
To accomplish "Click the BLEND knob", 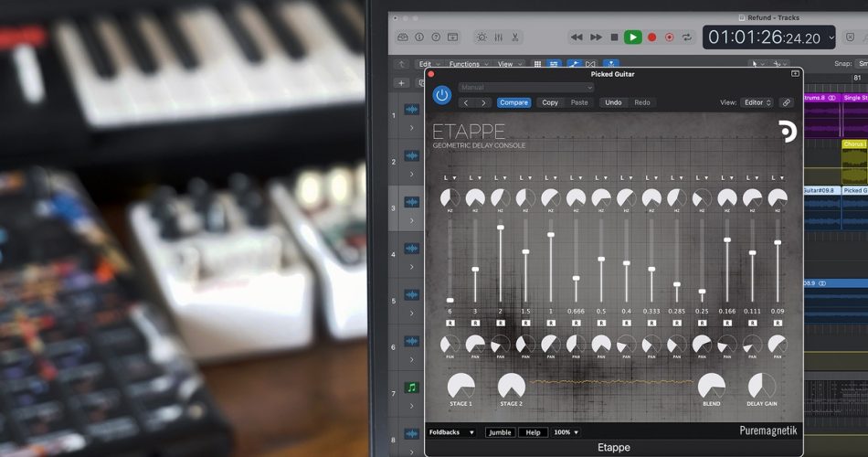I will pos(712,386).
